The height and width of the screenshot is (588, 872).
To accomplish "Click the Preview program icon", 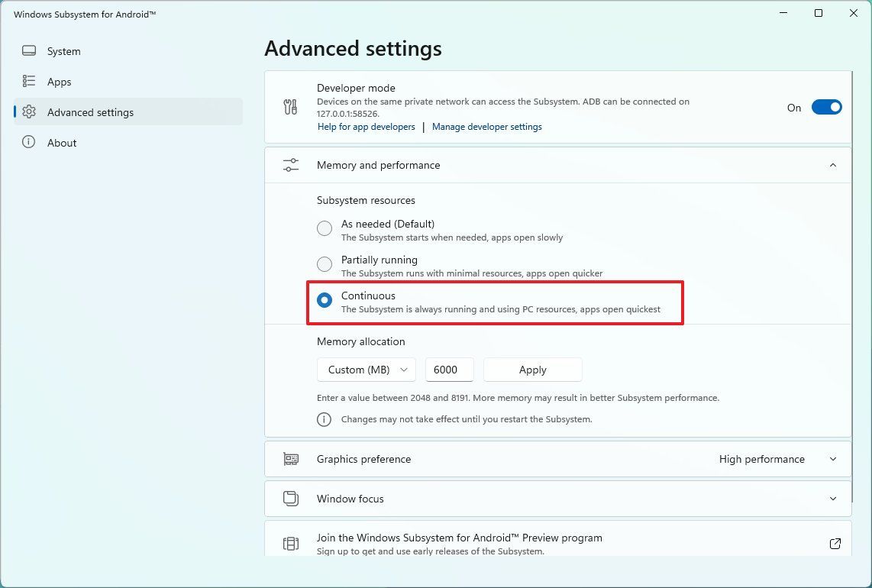I will [290, 543].
